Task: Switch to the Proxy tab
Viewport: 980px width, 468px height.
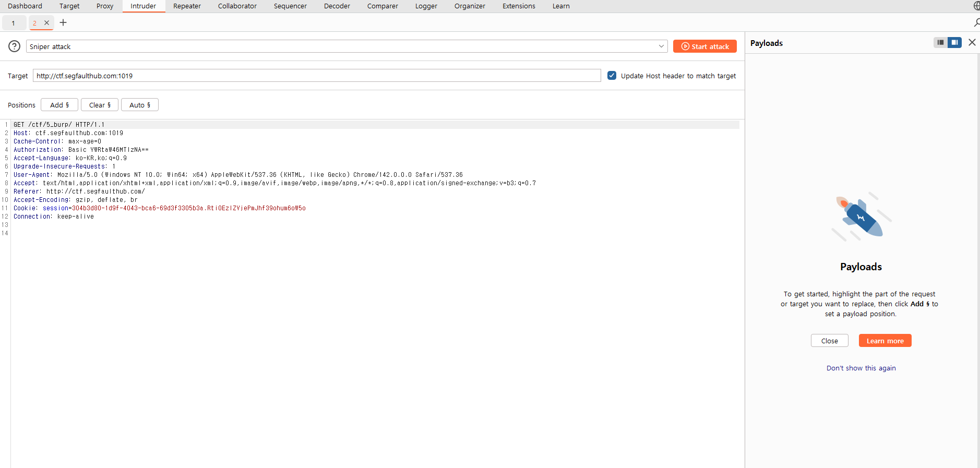Action: click(105, 6)
